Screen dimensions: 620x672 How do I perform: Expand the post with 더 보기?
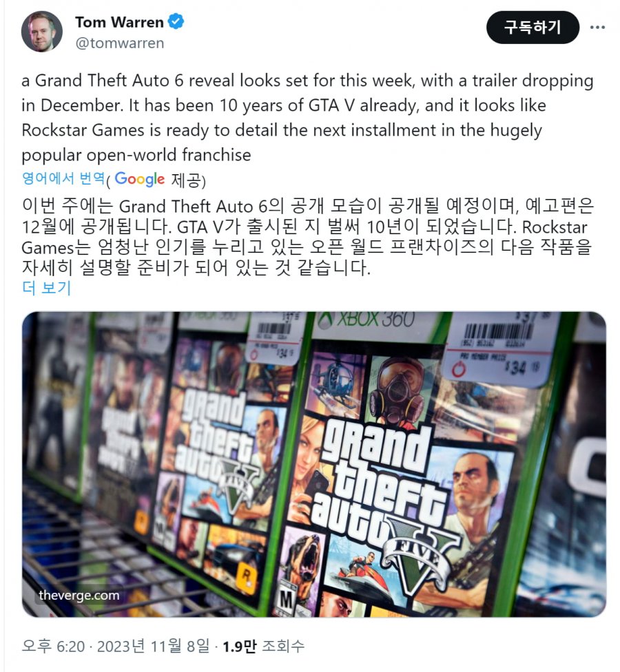(46, 288)
